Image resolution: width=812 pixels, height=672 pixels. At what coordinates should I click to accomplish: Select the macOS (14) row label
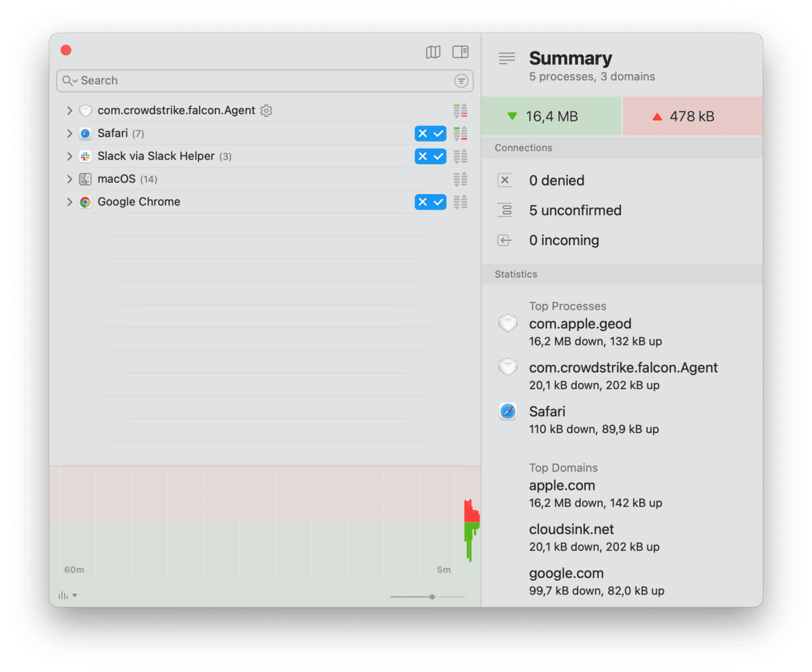127,179
